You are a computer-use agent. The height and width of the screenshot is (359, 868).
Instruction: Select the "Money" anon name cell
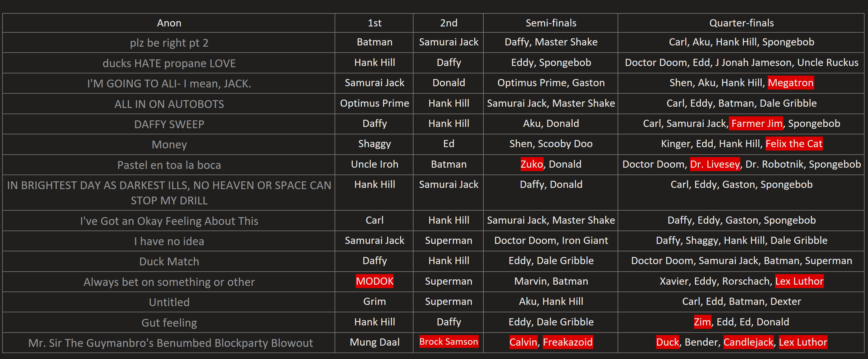[x=169, y=144]
